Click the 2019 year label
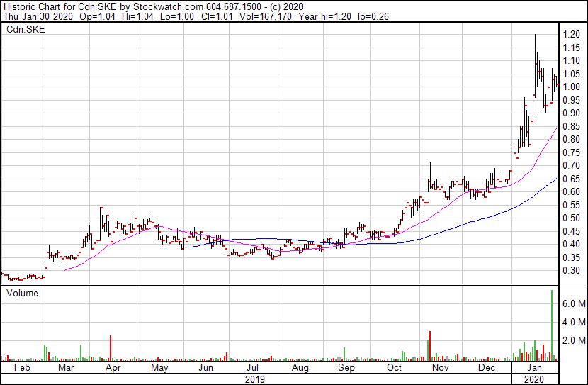The image size is (588, 385). 255,379
